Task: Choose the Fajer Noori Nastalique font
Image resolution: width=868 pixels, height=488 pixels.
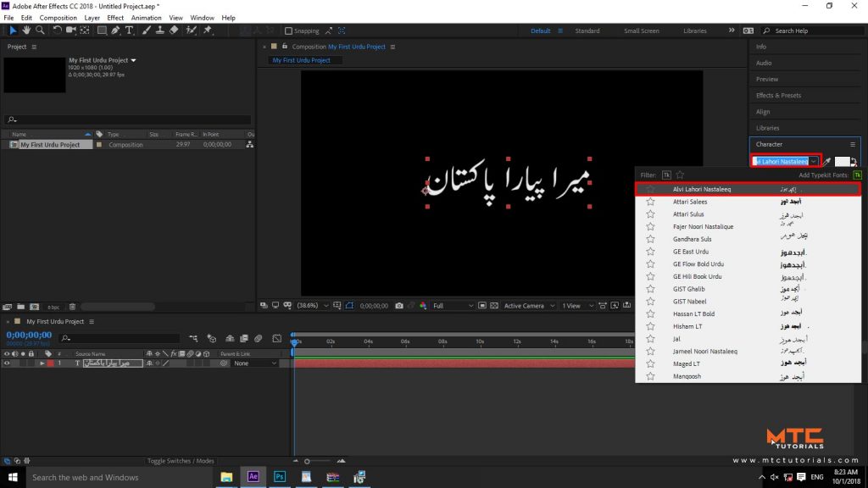Action: point(748,227)
